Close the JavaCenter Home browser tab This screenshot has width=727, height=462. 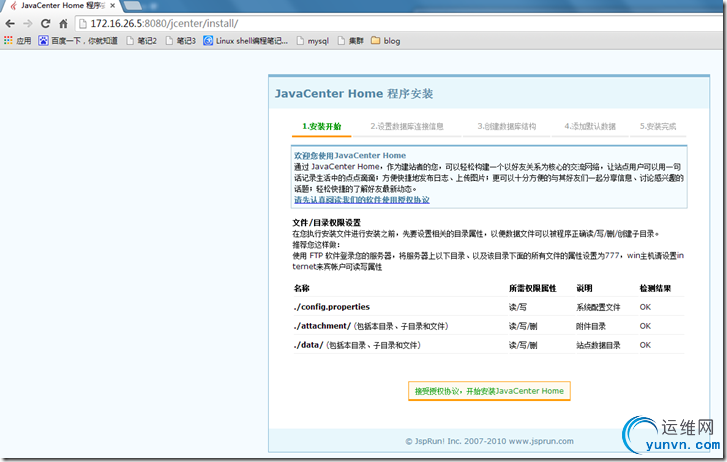click(112, 6)
